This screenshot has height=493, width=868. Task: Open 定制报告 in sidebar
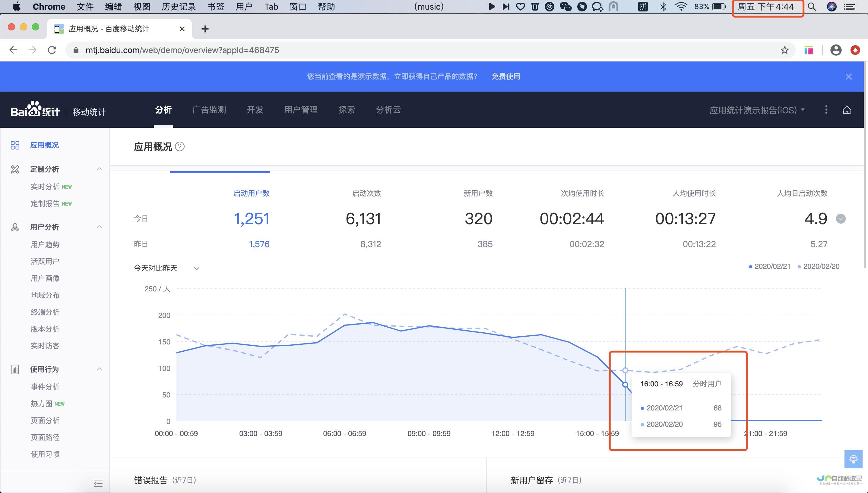coord(45,203)
